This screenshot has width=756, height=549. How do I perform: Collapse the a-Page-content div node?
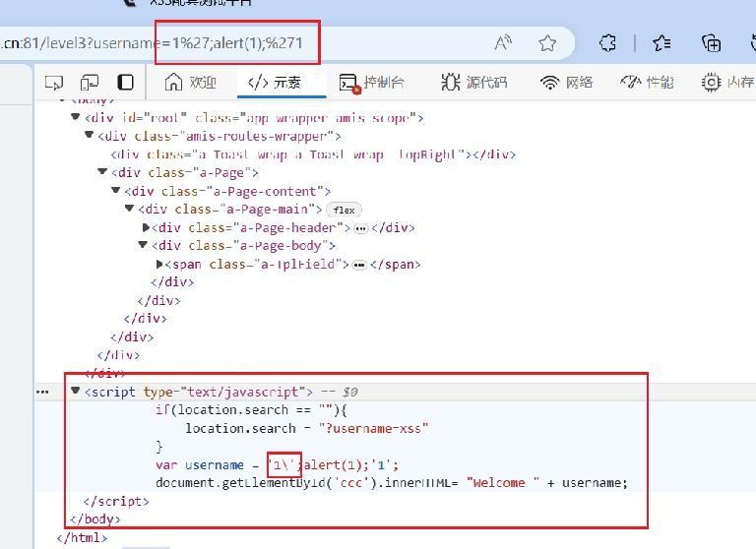[116, 190]
